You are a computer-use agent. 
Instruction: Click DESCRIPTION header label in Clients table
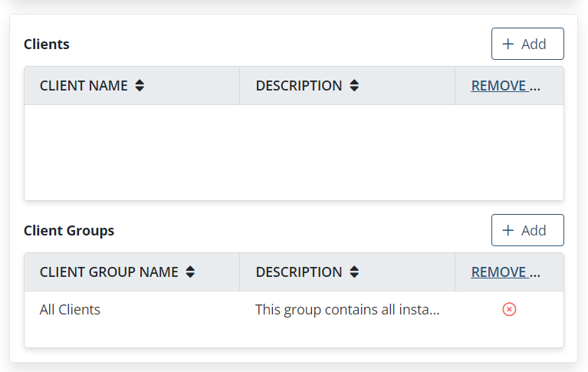[299, 86]
